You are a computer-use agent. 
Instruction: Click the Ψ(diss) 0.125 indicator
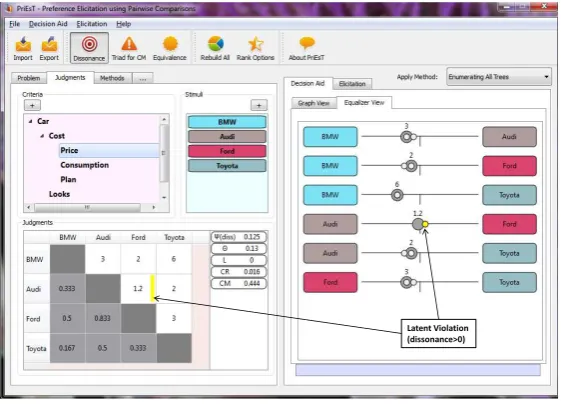coord(239,237)
